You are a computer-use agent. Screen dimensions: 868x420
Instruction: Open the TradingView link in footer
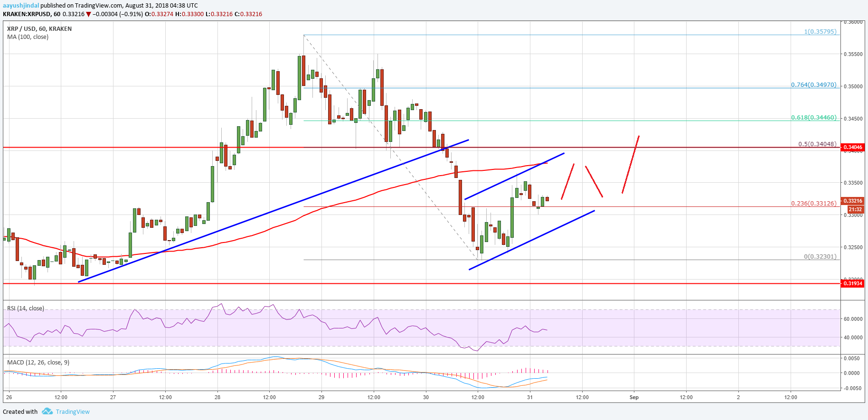pyautogui.click(x=73, y=411)
